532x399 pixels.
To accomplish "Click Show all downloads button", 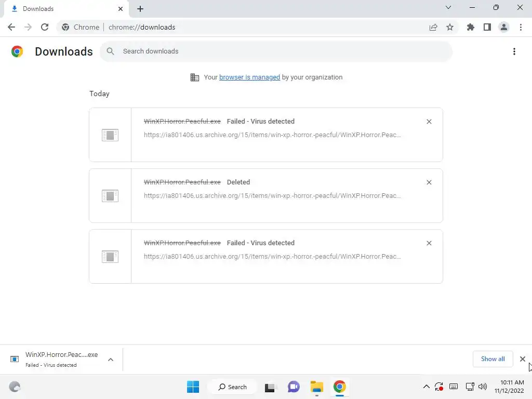I will (x=493, y=359).
